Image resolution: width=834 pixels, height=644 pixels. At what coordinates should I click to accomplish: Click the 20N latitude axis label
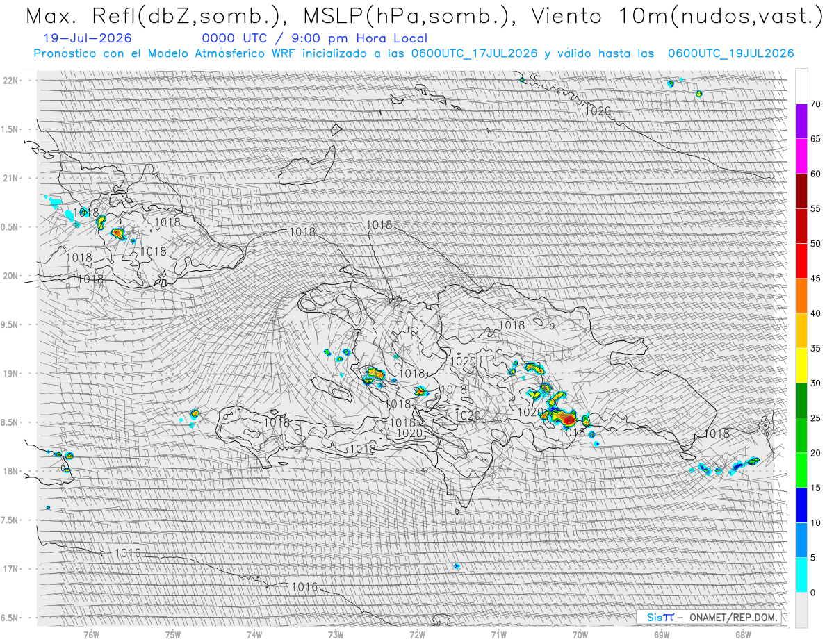(11, 276)
